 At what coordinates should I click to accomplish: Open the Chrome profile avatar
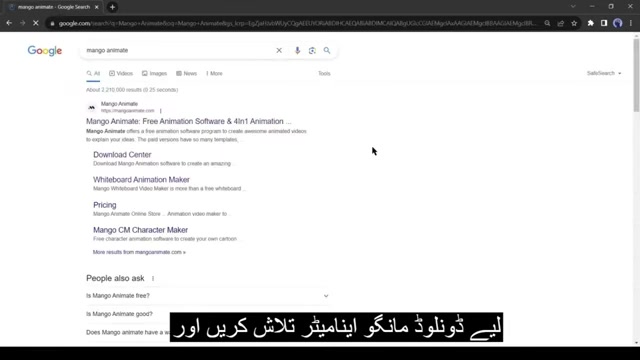[618, 23]
